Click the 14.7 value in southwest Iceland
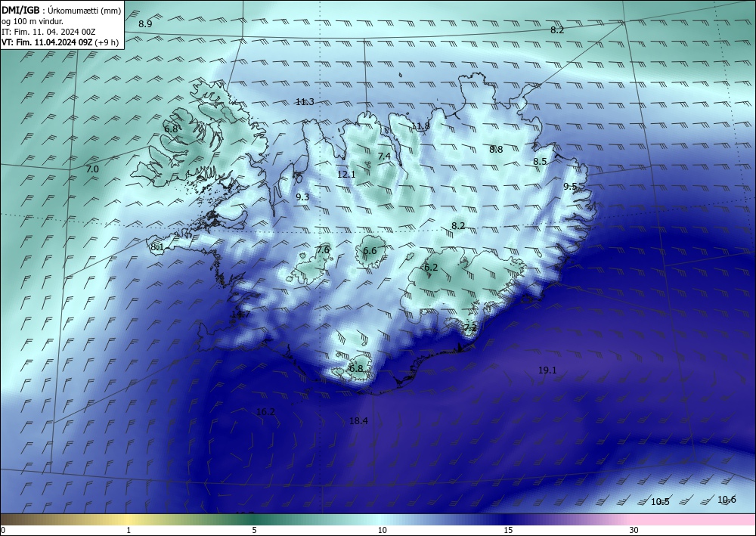Image resolution: width=756 pixels, height=536 pixels. [x=240, y=314]
